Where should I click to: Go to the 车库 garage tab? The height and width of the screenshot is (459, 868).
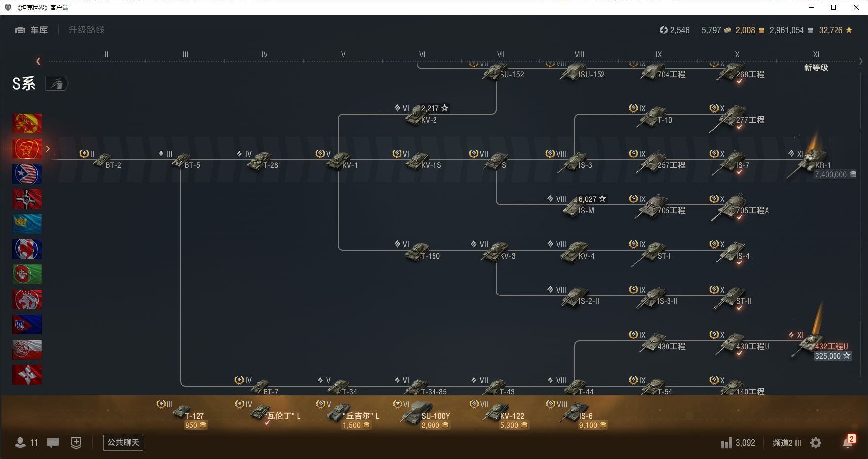(32, 30)
